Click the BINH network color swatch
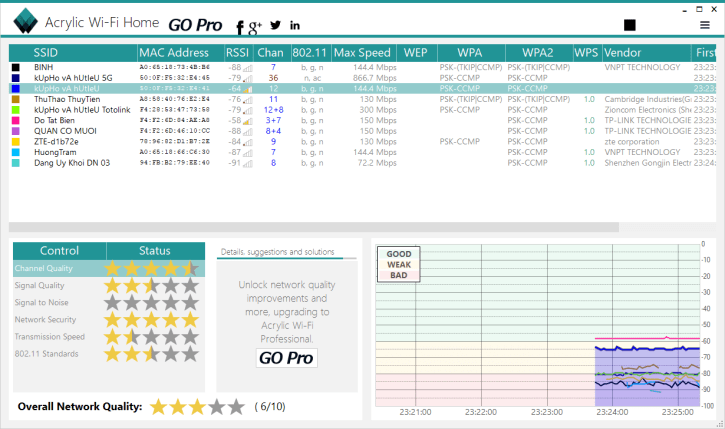The width and height of the screenshot is (725, 429). point(16,67)
